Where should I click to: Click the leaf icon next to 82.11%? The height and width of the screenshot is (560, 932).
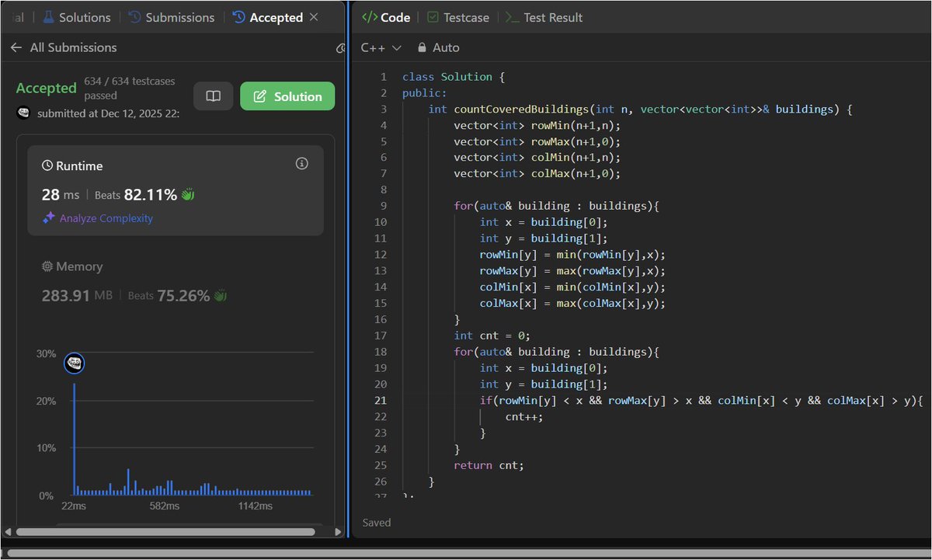click(x=186, y=194)
